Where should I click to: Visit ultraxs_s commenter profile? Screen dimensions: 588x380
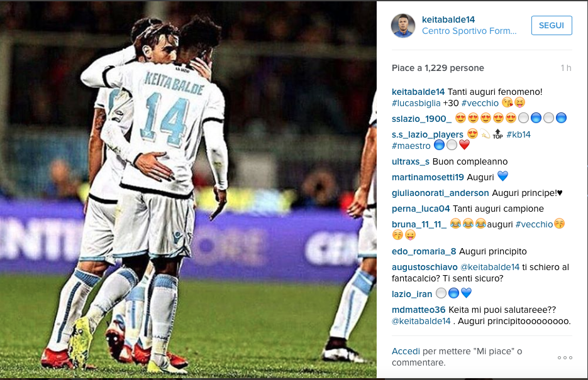coord(411,161)
